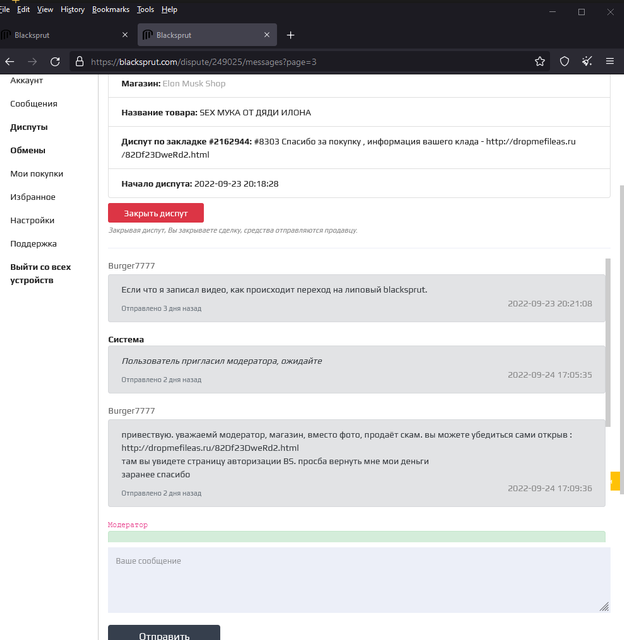Image resolution: width=624 pixels, height=640 pixels.
Task: Click the extensions sparkle toolbar icon
Action: click(x=587, y=62)
